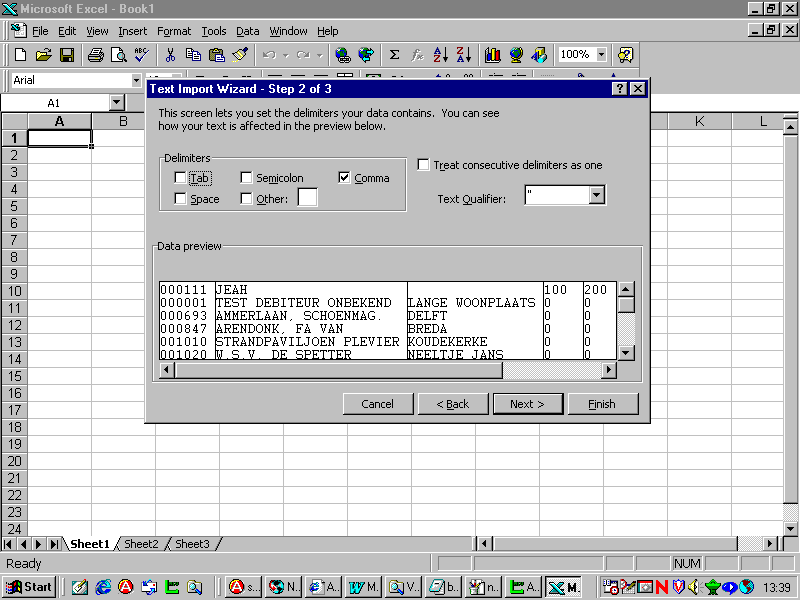Expand the Zoom 100% dropdown

point(601,55)
